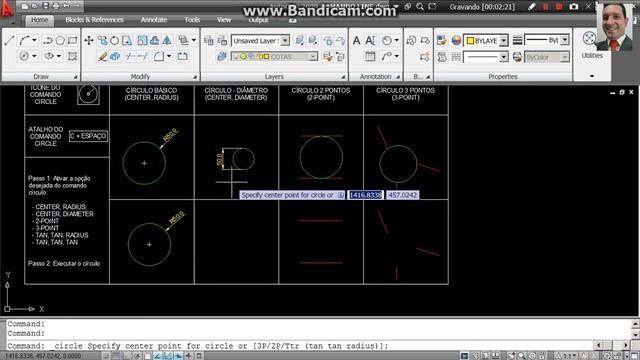The width and height of the screenshot is (640, 360).
Task: Activate the Explode tool
Action: [115, 56]
